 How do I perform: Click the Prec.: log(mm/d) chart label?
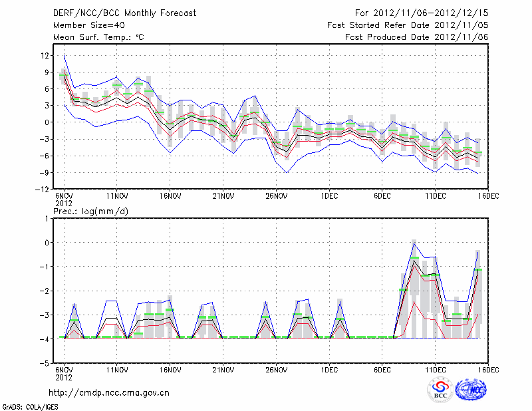(93, 211)
